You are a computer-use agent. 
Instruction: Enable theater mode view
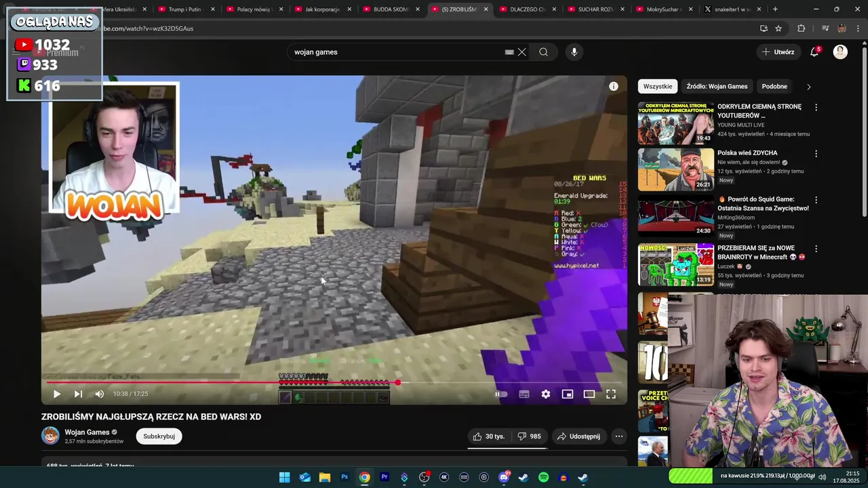coord(589,394)
